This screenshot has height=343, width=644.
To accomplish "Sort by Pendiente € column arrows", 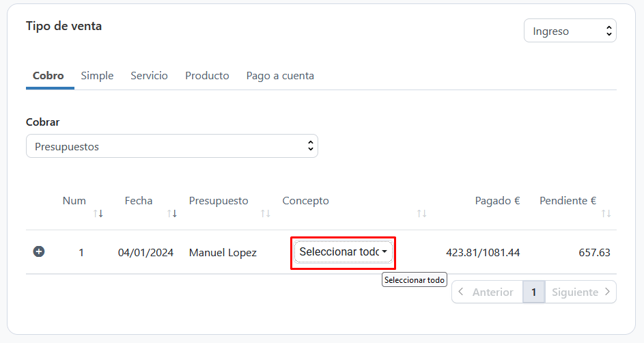I will coord(606,214).
